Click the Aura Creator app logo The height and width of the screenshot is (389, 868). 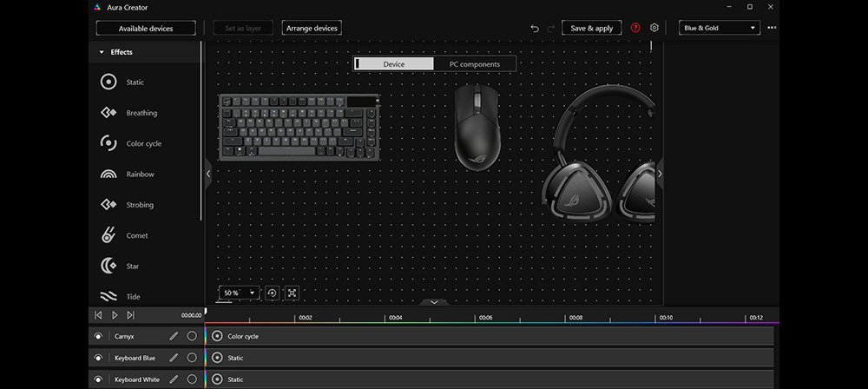pos(97,7)
